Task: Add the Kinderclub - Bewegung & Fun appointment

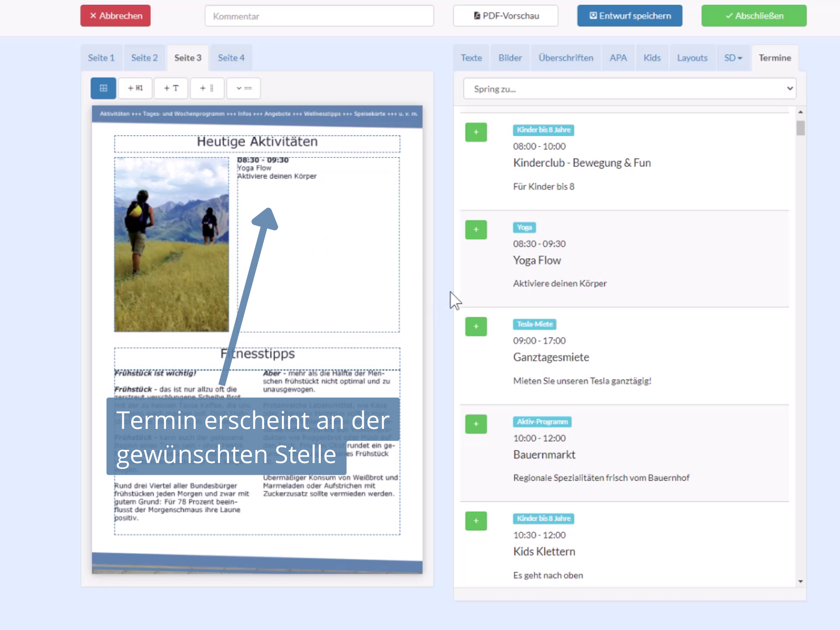Action: tap(476, 132)
